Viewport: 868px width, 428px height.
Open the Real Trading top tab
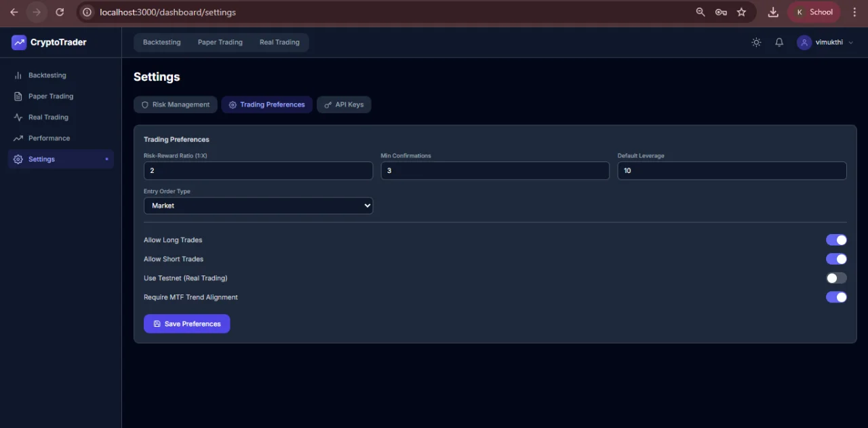(279, 42)
